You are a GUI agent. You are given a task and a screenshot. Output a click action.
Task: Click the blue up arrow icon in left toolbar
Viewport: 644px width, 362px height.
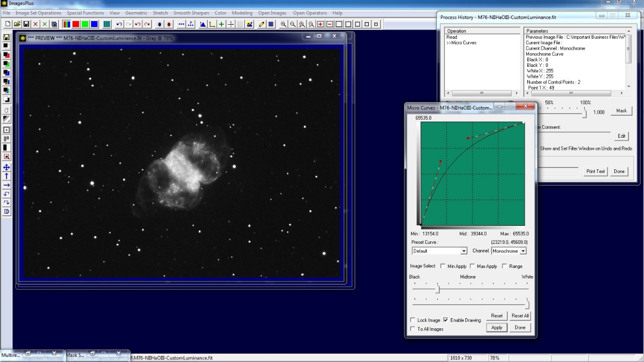(x=7, y=176)
